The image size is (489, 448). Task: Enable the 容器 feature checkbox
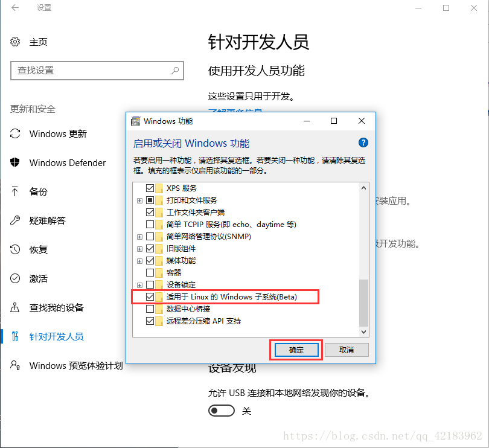150,272
